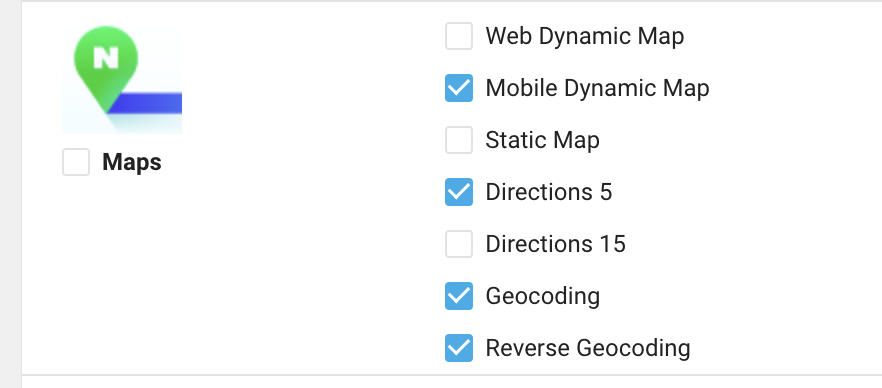Click the checkmark inside Directions 5 box
The width and height of the screenshot is (882, 388).
click(x=459, y=192)
